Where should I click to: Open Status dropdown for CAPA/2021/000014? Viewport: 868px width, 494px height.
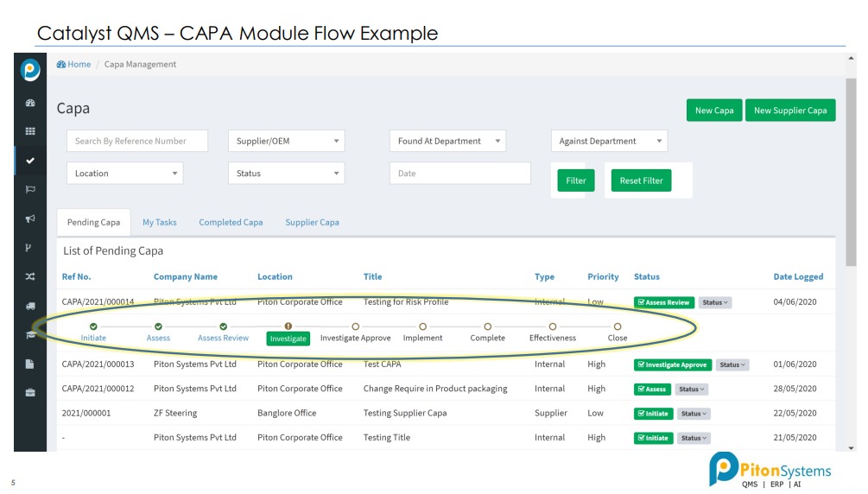click(714, 302)
